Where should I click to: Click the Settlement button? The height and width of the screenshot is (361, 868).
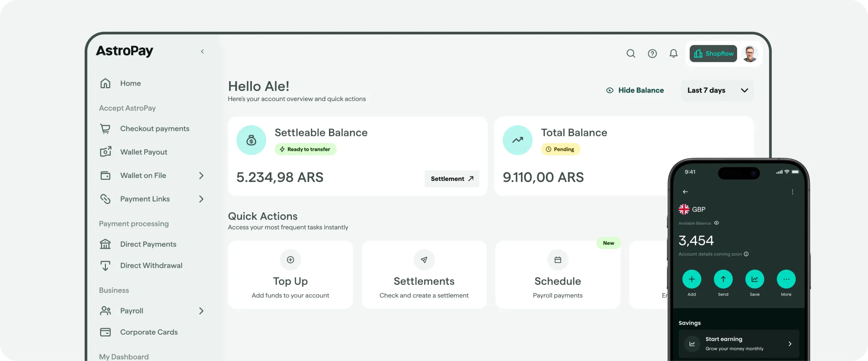pos(452,179)
